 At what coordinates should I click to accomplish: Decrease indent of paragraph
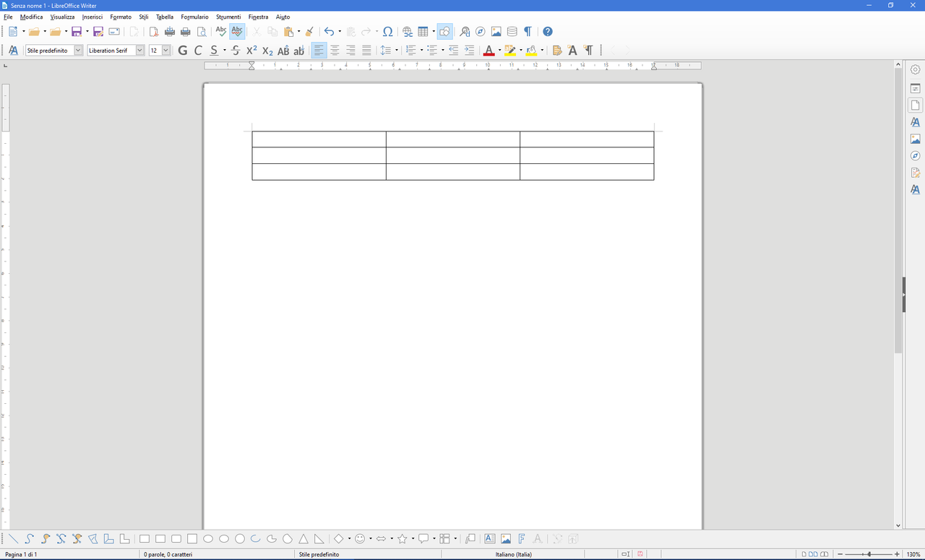453,51
